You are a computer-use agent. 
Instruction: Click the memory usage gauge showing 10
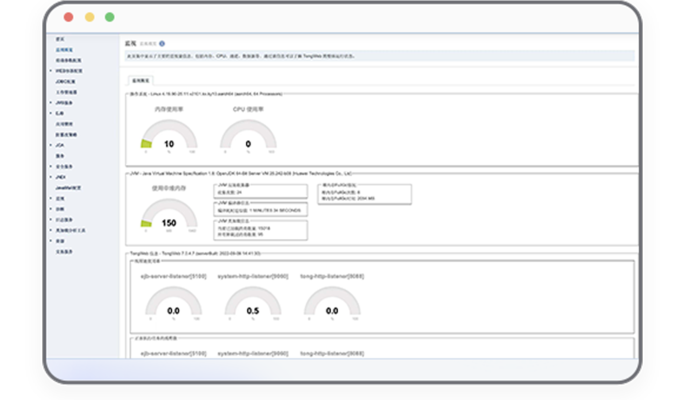coord(169,136)
